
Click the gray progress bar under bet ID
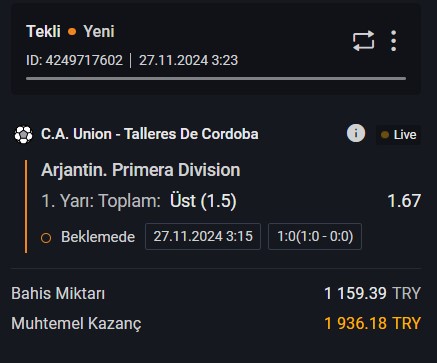coord(216,79)
